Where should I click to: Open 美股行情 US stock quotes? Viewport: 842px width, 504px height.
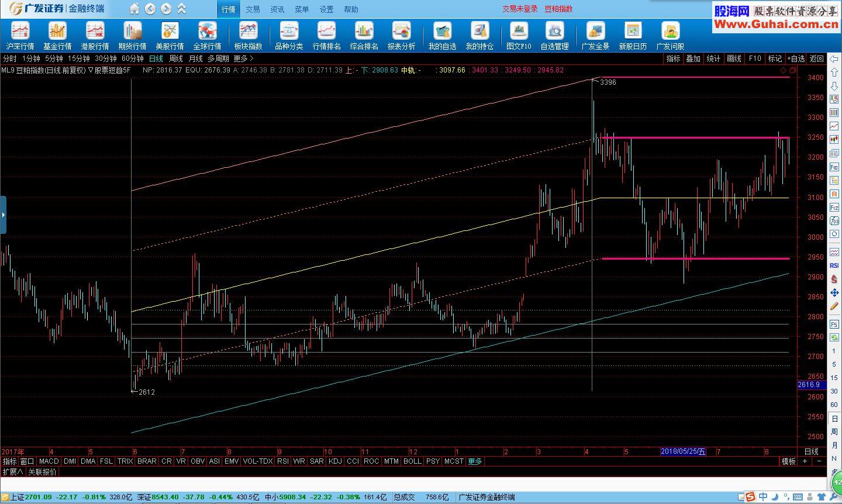click(170, 36)
